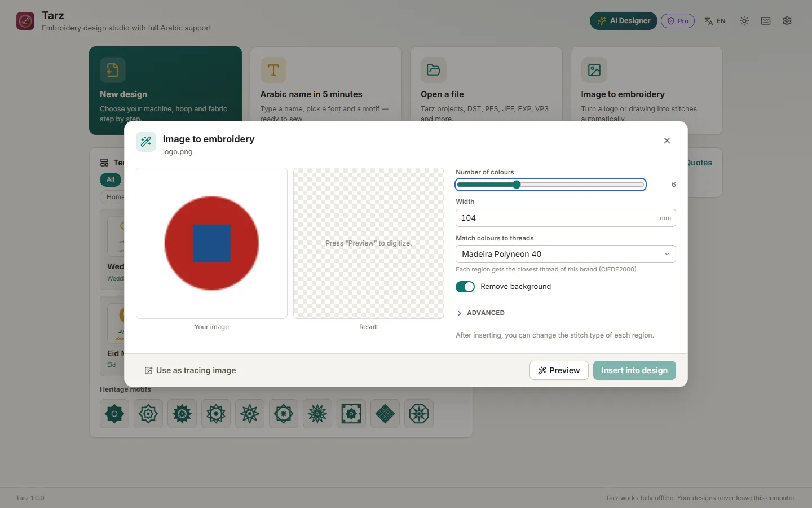Click the Tarz app logo

25,21
